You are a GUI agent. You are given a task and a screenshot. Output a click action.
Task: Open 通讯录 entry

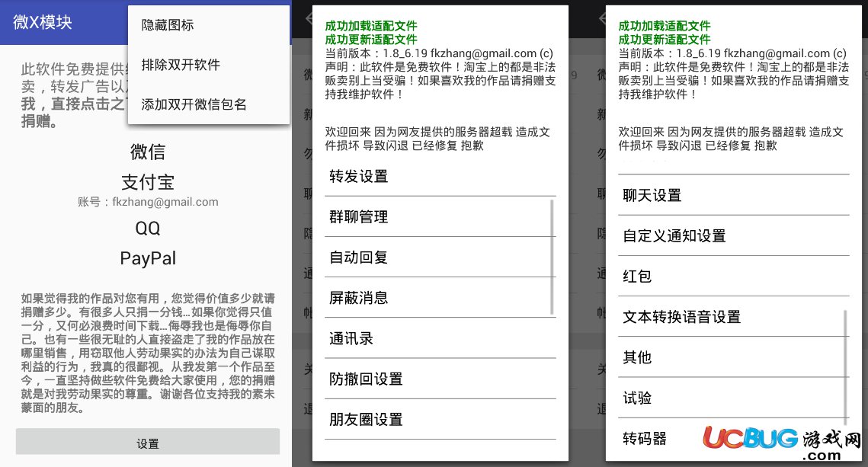(x=440, y=338)
